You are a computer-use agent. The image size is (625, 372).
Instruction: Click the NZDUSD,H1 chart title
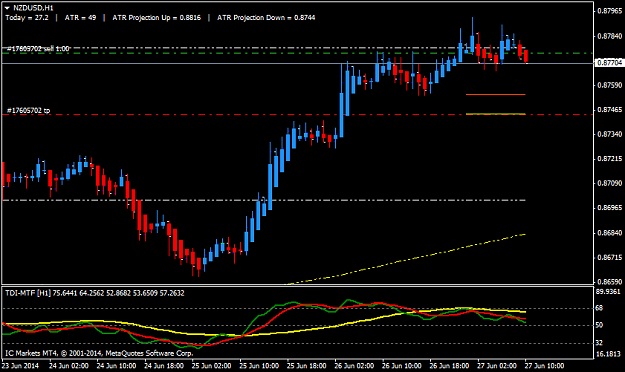pyautogui.click(x=33, y=8)
